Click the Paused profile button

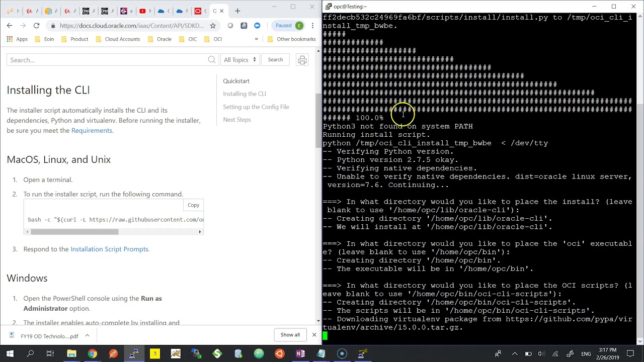click(x=289, y=26)
